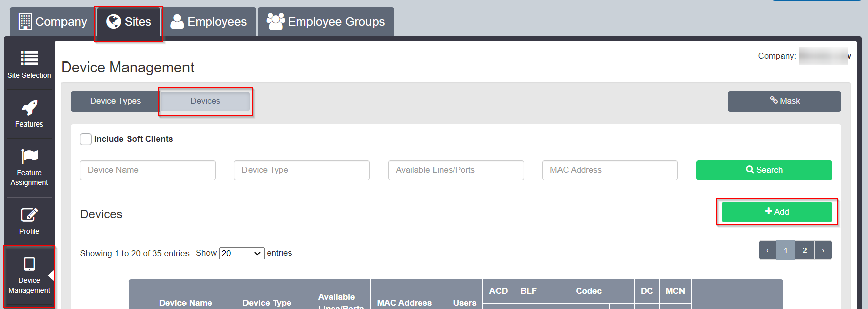Click the BLF column header
868x309 pixels.
coord(529,291)
